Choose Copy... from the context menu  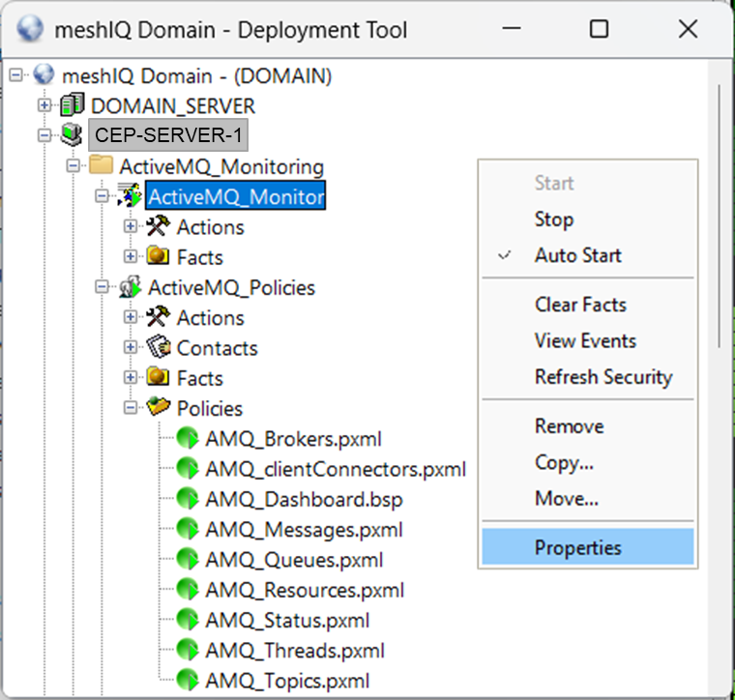tap(588, 462)
